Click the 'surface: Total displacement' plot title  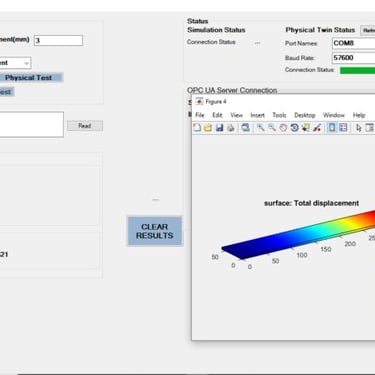click(311, 203)
